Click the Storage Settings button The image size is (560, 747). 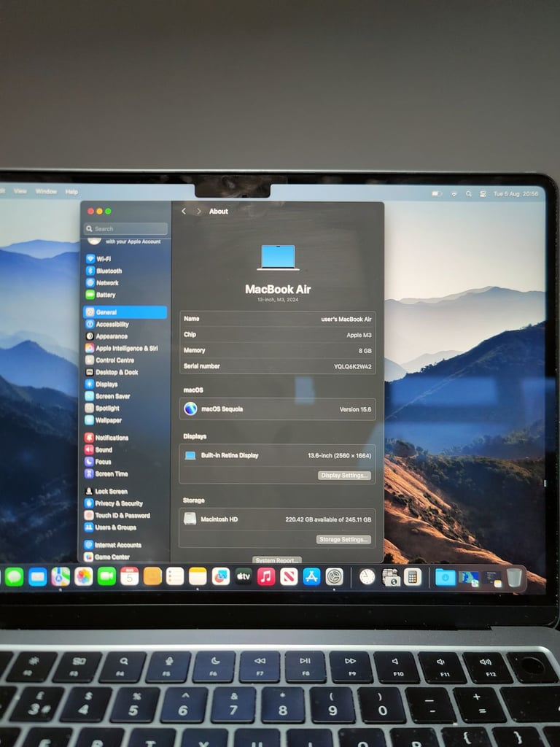(x=343, y=539)
